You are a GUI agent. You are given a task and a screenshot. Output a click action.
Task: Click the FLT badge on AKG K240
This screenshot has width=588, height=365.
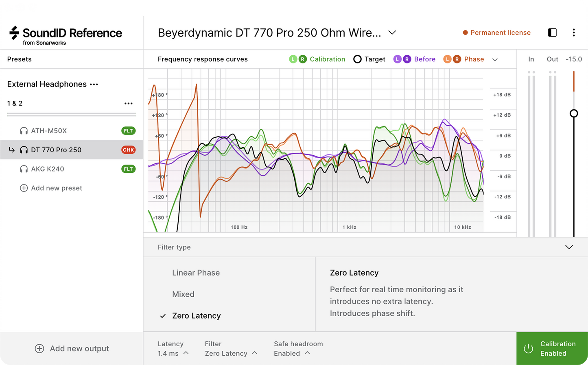click(128, 169)
